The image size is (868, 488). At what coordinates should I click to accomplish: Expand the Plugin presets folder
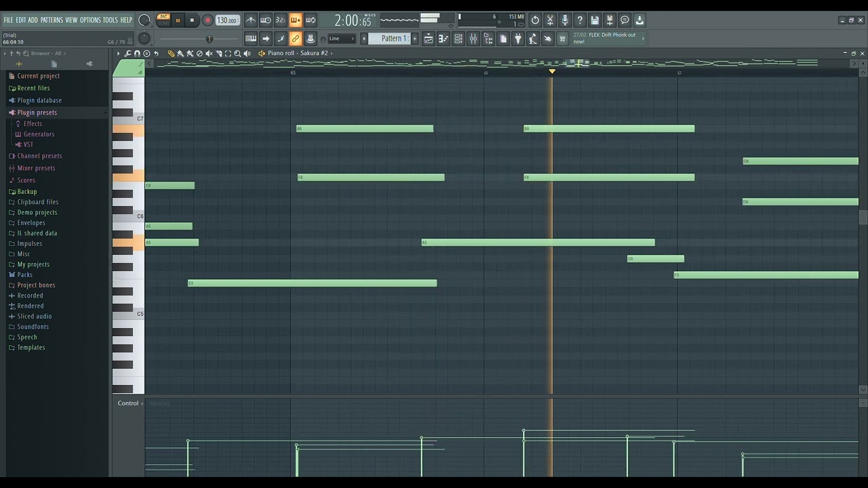(37, 113)
